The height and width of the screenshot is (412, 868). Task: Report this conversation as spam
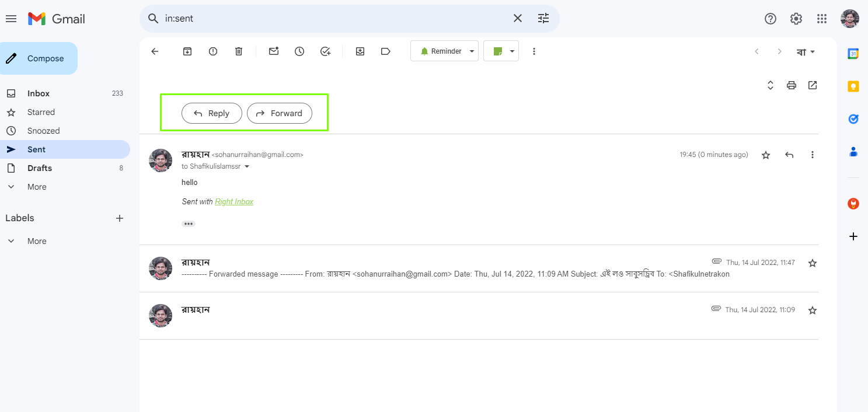tap(213, 51)
